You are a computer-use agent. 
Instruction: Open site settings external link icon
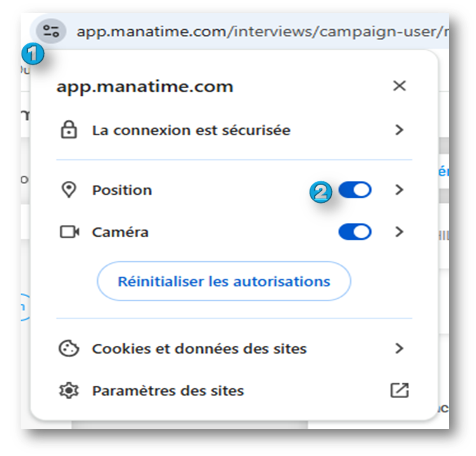tap(399, 390)
